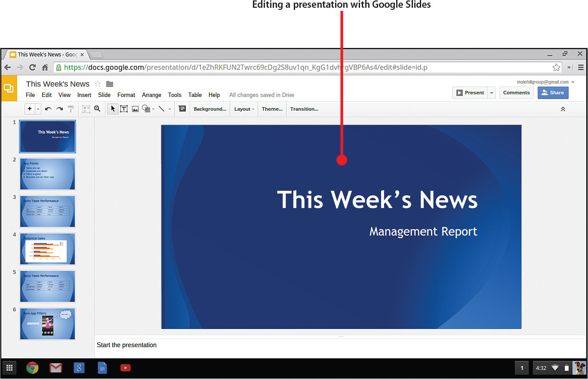
Task: Collapse the menus with double chevron
Action: coord(563,109)
